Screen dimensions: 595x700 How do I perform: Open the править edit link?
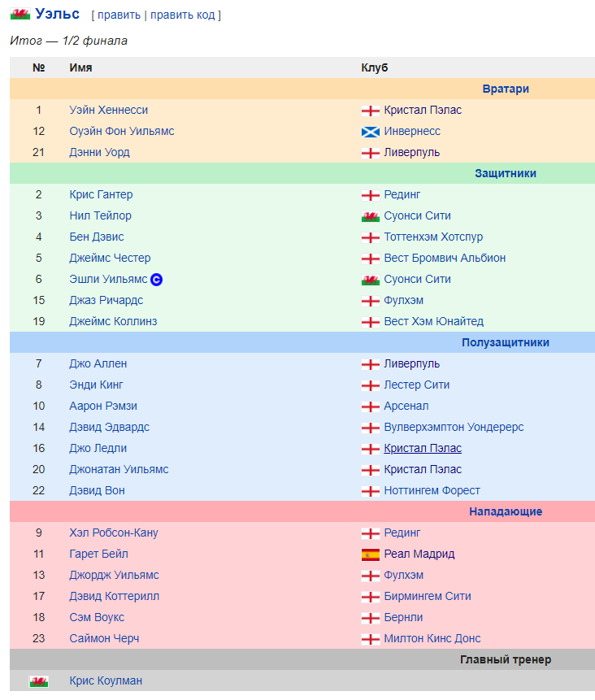[118, 15]
